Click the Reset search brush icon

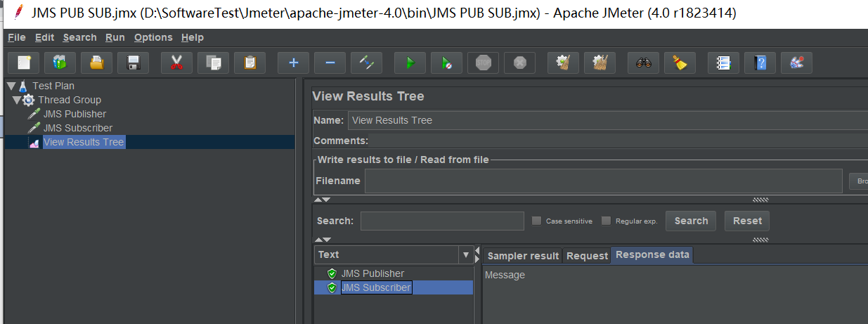click(680, 63)
